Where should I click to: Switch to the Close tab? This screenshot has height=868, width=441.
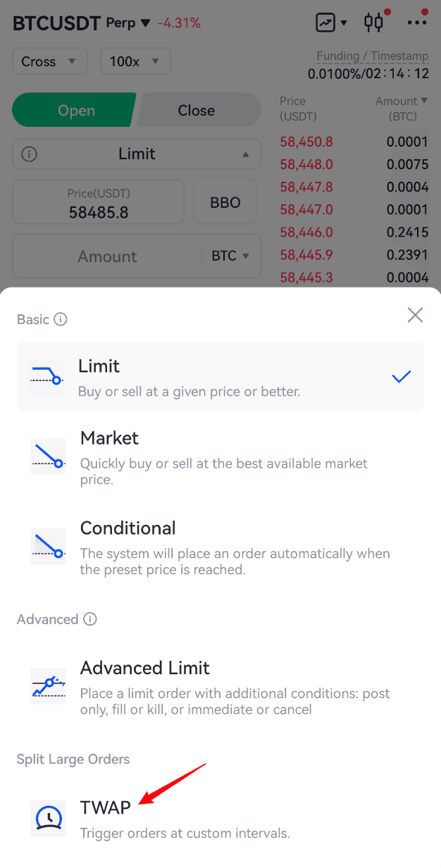(x=197, y=111)
